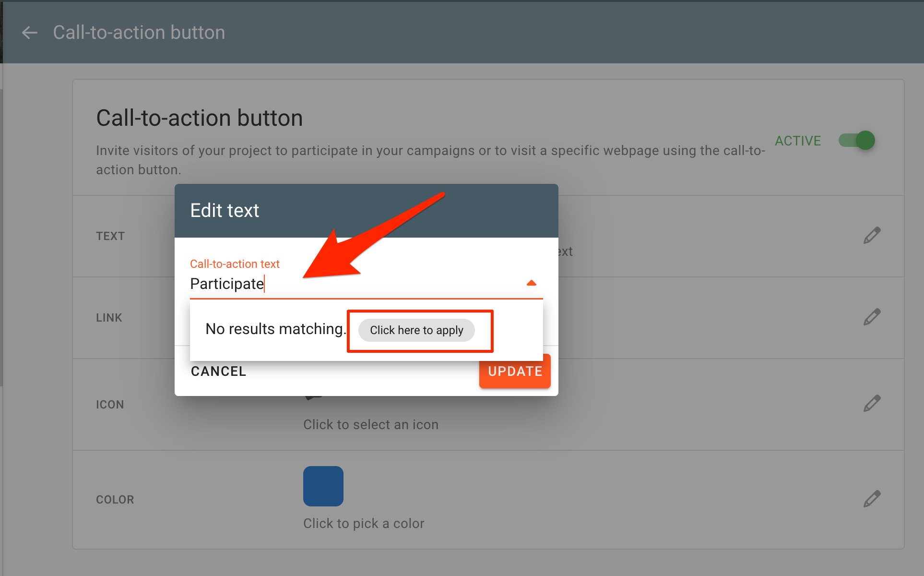Click the pencil icon in LINK row
This screenshot has height=576, width=924.
click(872, 317)
